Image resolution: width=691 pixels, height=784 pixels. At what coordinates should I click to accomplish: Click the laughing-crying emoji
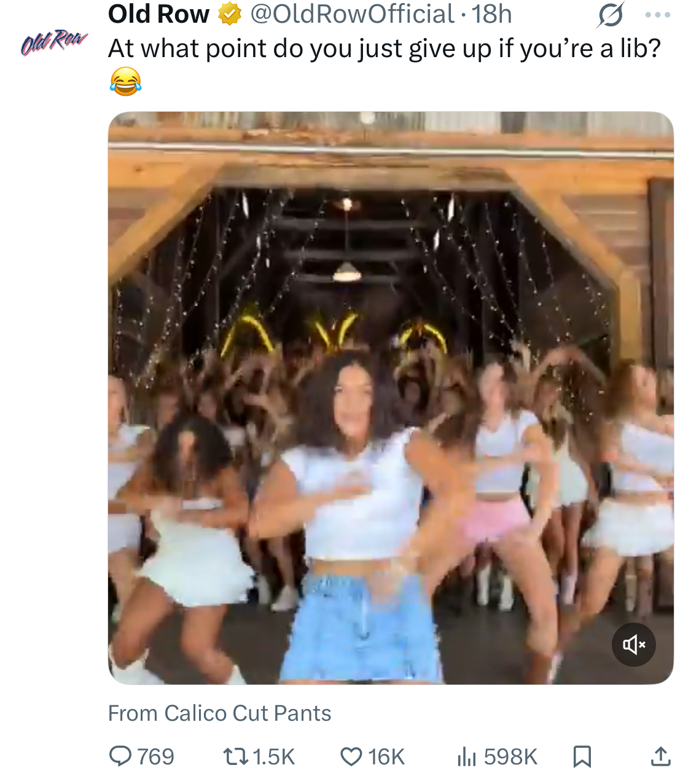126,82
